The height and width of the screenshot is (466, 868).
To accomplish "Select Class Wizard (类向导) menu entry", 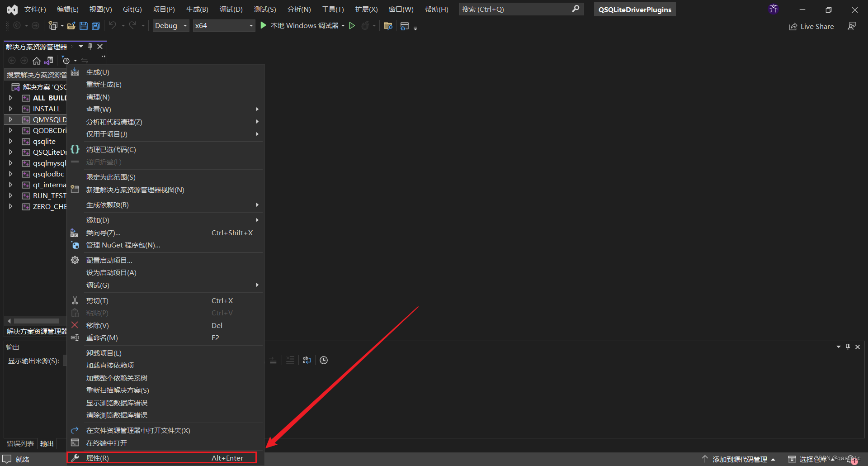I will pyautogui.click(x=165, y=233).
